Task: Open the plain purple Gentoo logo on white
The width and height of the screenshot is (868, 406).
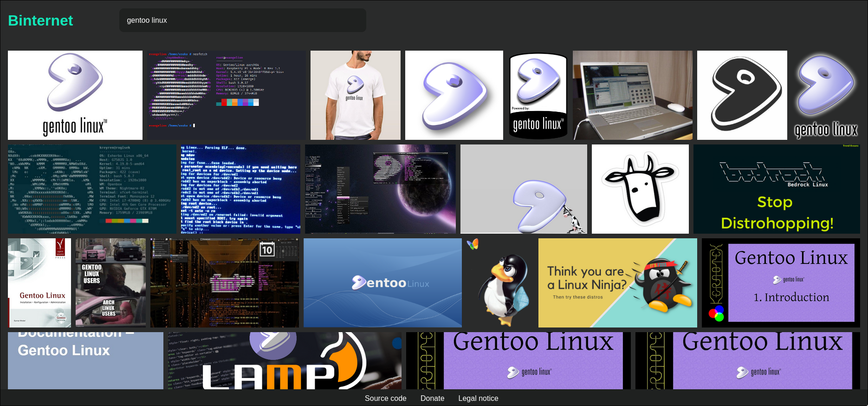Action: pyautogui.click(x=454, y=95)
